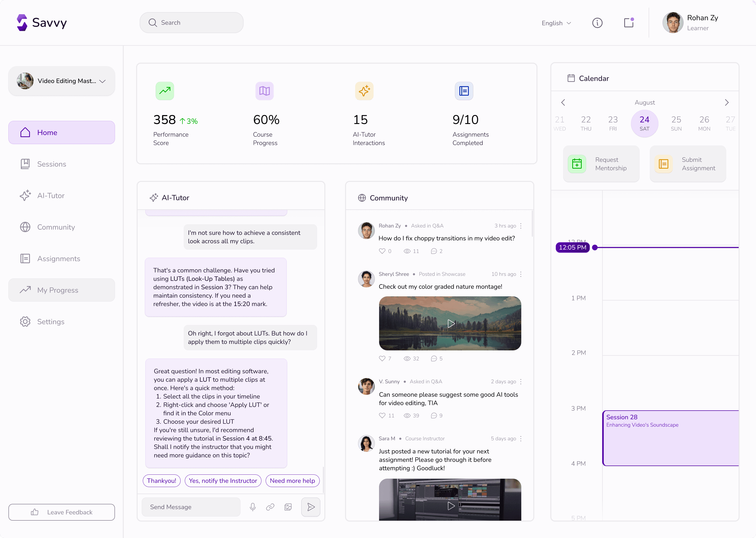Click the microphone icon in message bar
Screen dimensions: 756x538
coord(253,507)
